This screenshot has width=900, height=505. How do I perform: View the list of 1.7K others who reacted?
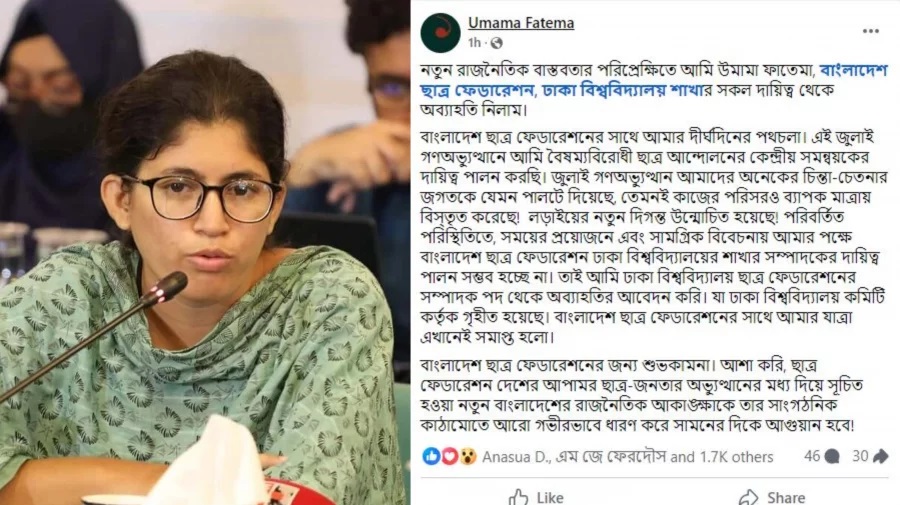point(736,457)
